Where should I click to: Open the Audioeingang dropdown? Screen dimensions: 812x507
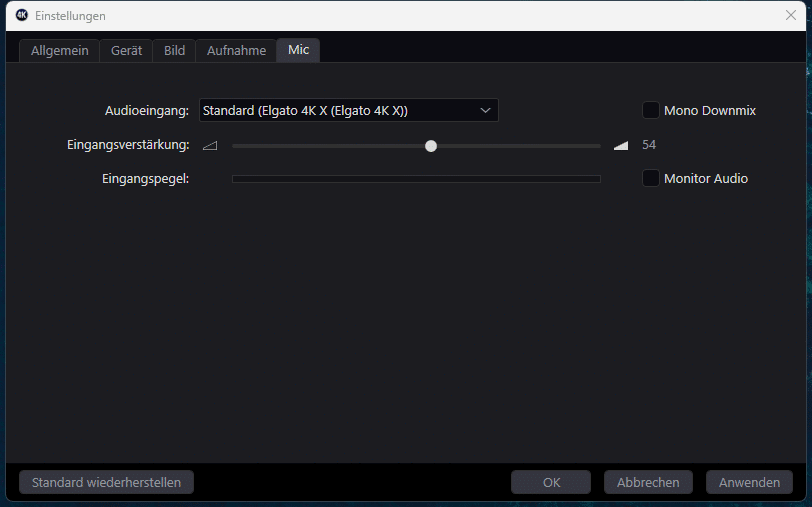click(348, 110)
